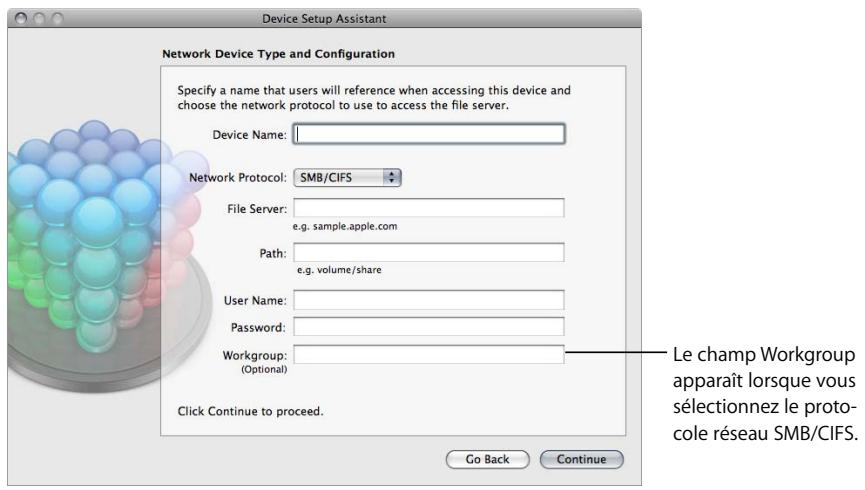Click into the Path field
The width and height of the screenshot is (865, 490).
(x=429, y=252)
